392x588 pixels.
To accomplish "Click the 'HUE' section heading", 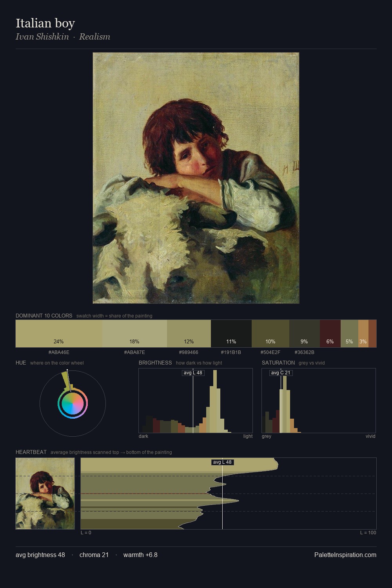I will [x=21, y=363].
